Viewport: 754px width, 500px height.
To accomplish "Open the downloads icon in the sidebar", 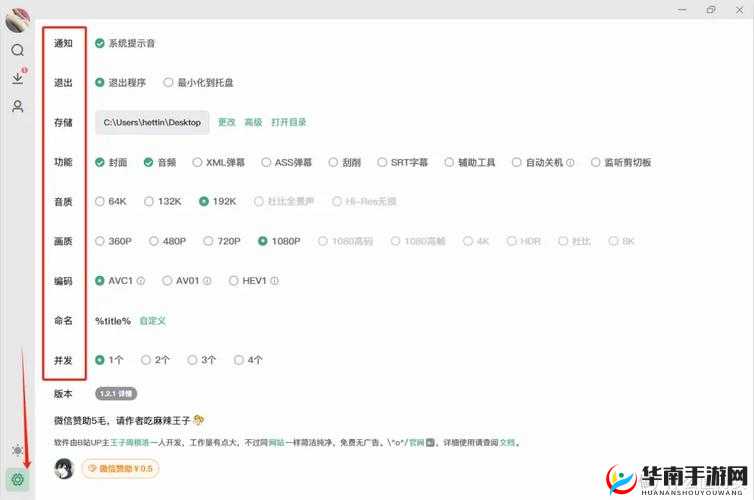I will click(x=18, y=77).
